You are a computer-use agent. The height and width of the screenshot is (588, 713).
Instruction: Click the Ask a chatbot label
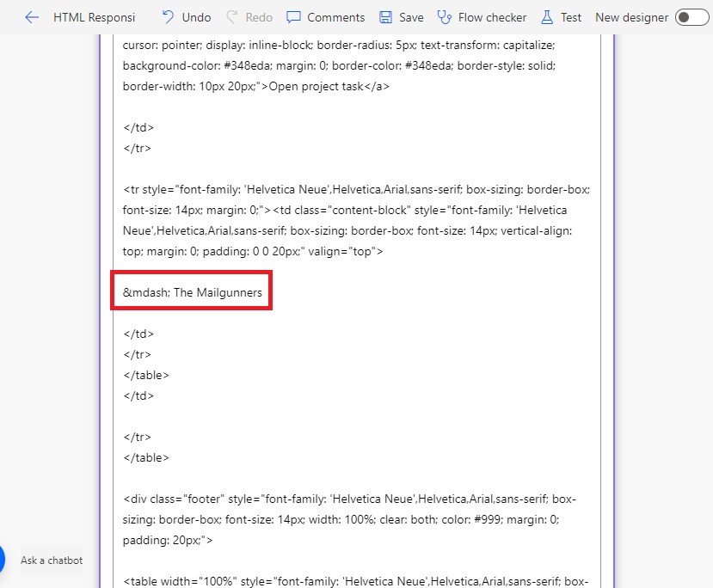point(50,560)
